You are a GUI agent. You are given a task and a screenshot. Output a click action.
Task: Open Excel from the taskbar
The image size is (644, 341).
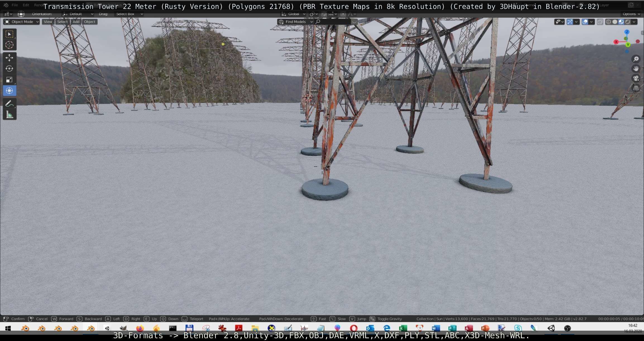point(403,328)
